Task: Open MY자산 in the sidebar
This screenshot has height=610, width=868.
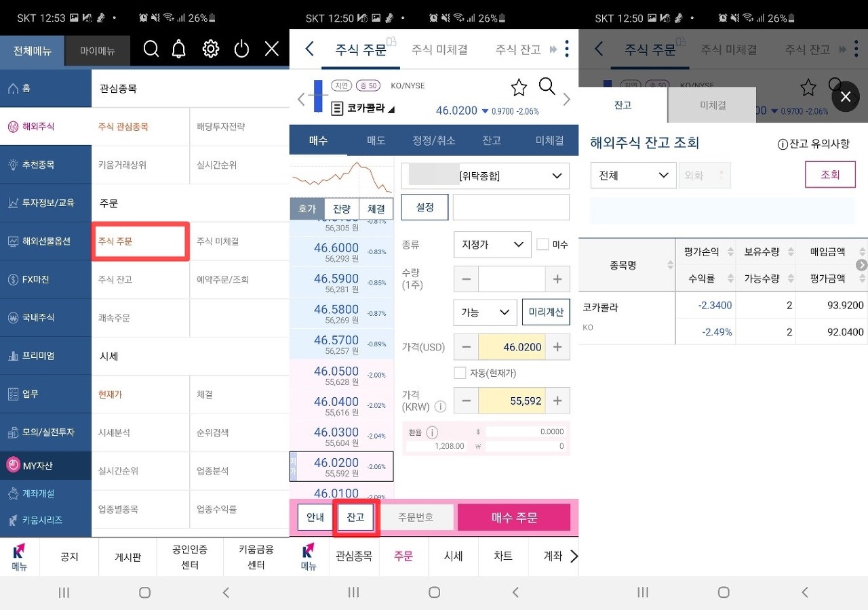Action: pos(45,466)
